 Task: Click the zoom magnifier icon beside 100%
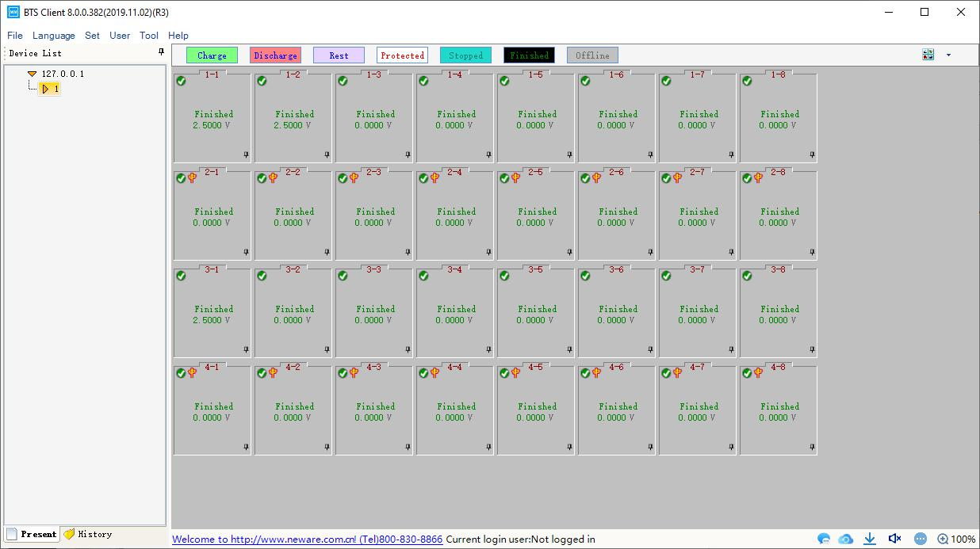[943, 539]
